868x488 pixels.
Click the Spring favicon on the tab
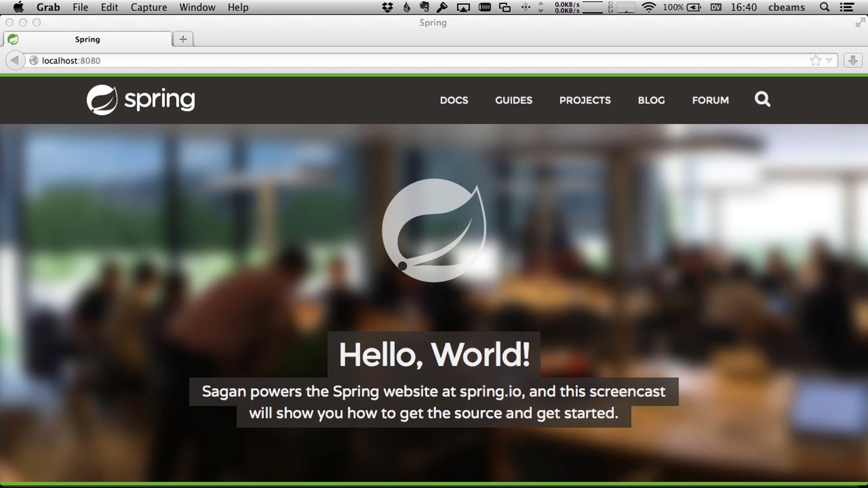tap(13, 39)
